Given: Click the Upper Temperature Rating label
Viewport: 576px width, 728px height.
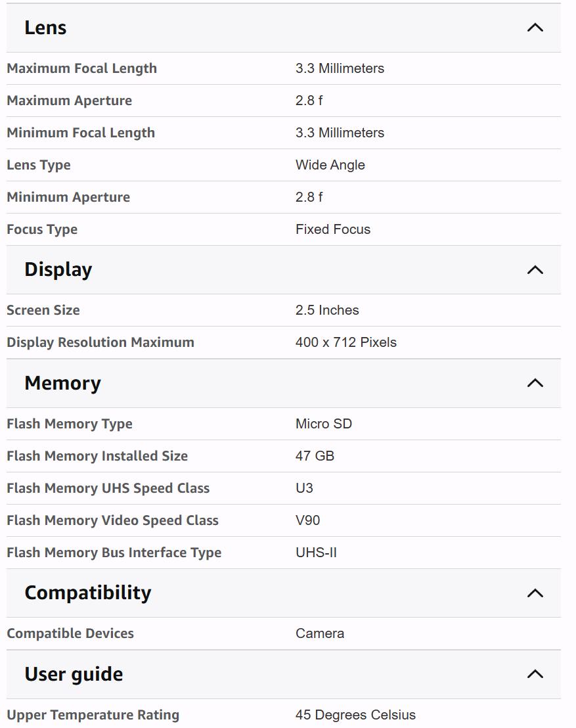Looking at the screenshot, I should (93, 715).
